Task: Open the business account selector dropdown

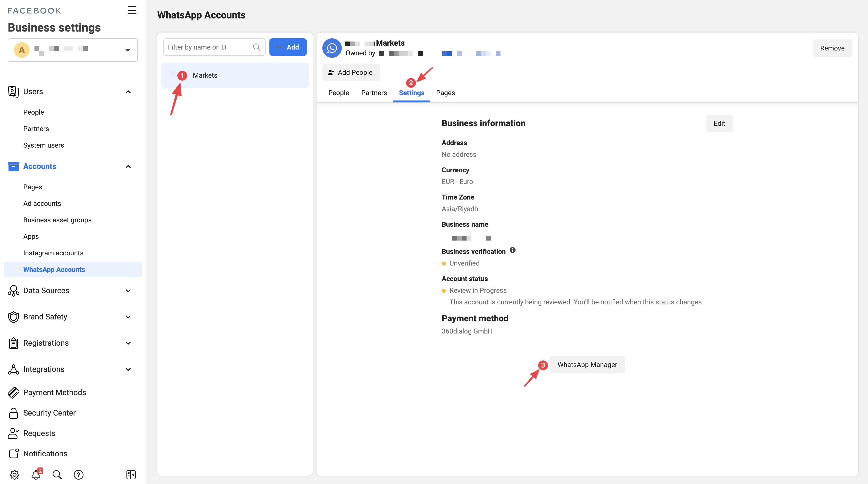Action: pos(72,50)
